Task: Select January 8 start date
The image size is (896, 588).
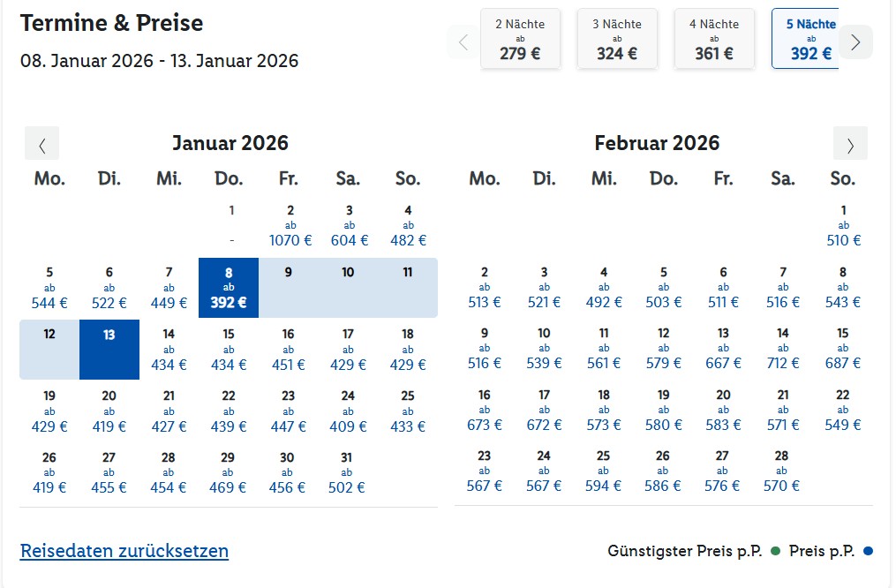Action: click(229, 288)
